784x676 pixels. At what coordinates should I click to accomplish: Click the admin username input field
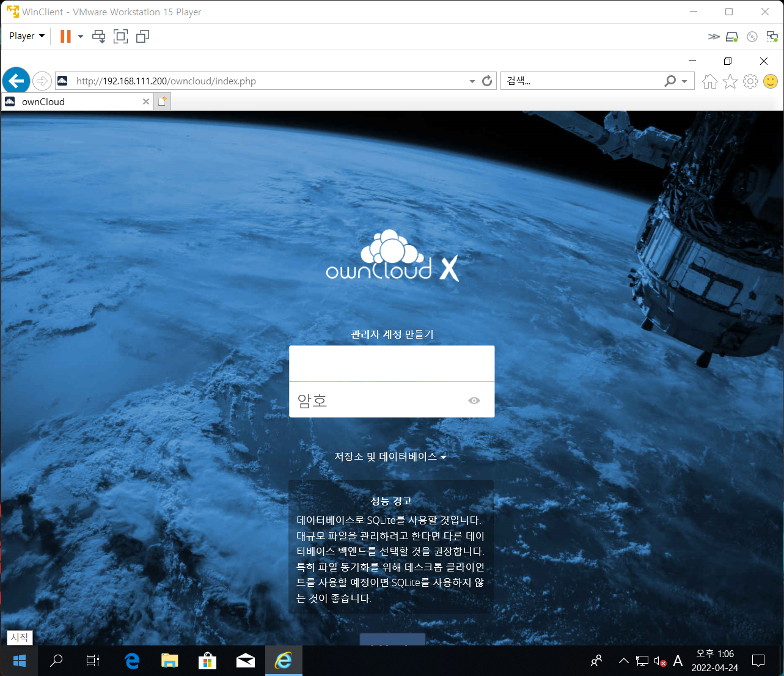pyautogui.click(x=392, y=364)
